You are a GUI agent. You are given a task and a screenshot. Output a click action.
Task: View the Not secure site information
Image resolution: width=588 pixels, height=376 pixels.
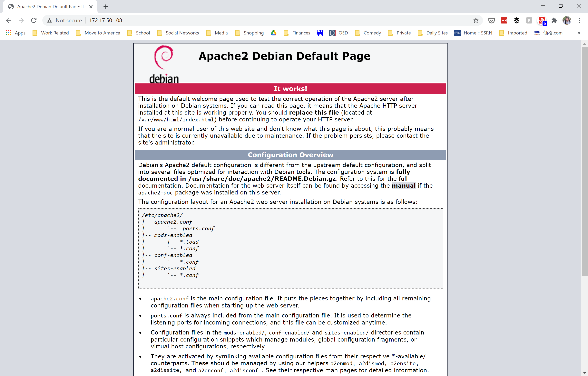[x=65, y=20]
